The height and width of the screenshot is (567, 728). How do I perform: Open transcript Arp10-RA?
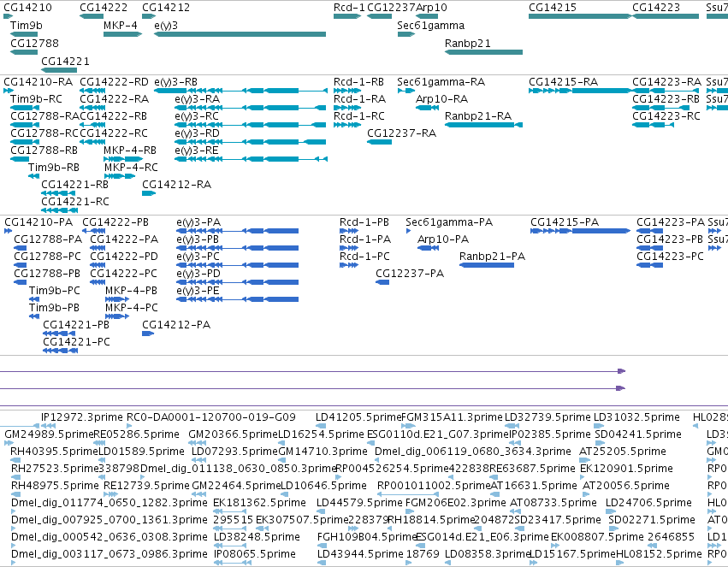[x=427, y=108]
